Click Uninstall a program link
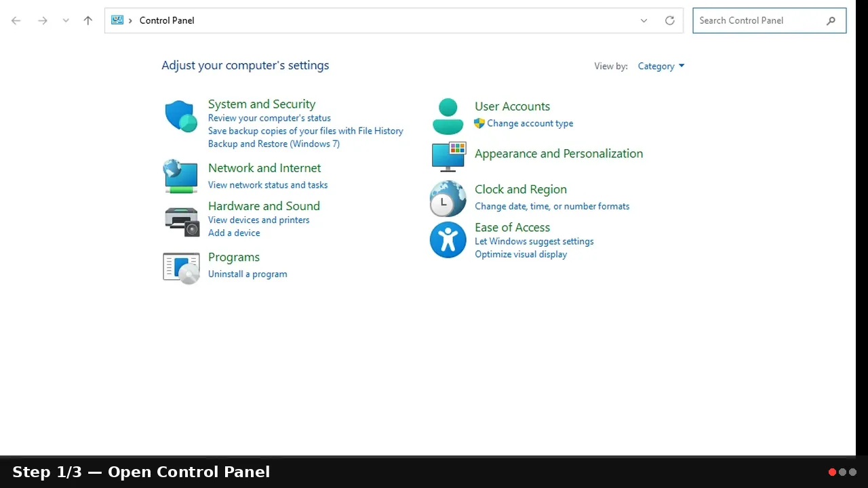 click(x=248, y=274)
